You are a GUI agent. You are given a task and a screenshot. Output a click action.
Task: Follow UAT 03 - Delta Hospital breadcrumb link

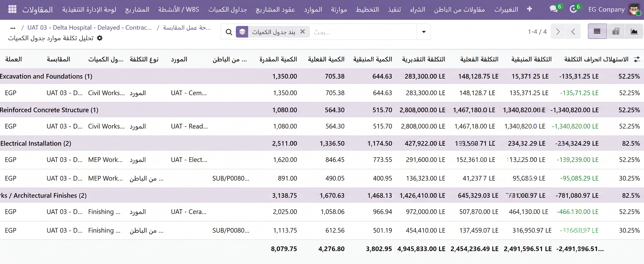point(89,28)
